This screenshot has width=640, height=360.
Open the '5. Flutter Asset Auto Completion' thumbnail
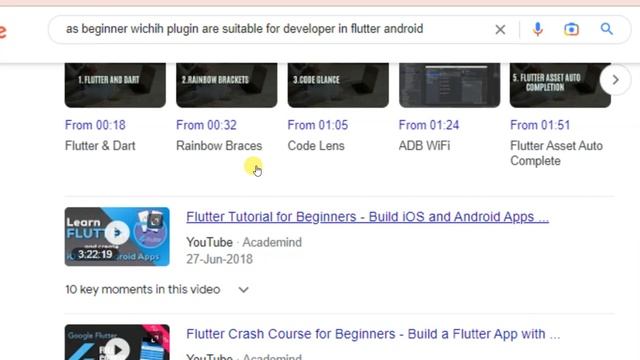[560, 85]
